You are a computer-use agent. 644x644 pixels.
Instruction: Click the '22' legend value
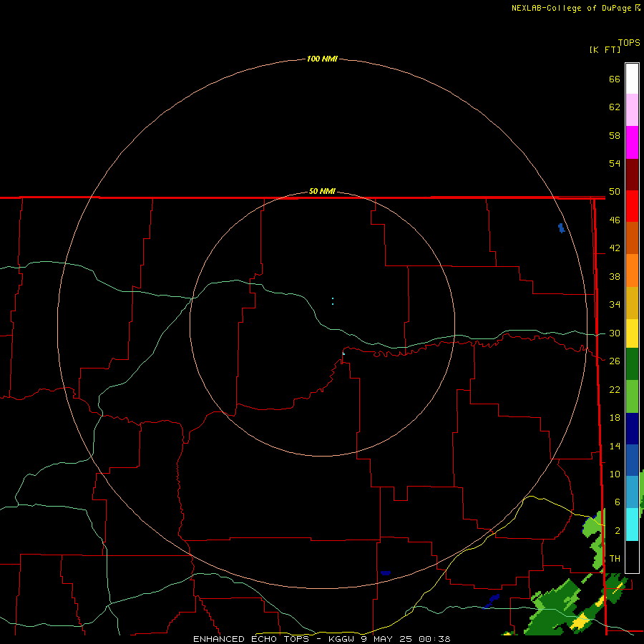tap(615, 390)
